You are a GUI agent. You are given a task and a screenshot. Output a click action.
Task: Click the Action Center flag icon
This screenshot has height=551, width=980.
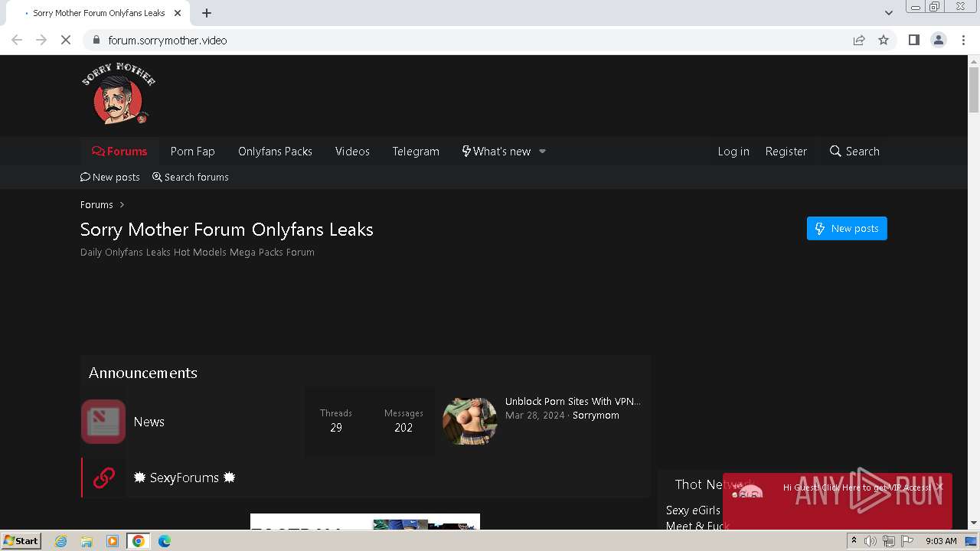click(x=906, y=541)
